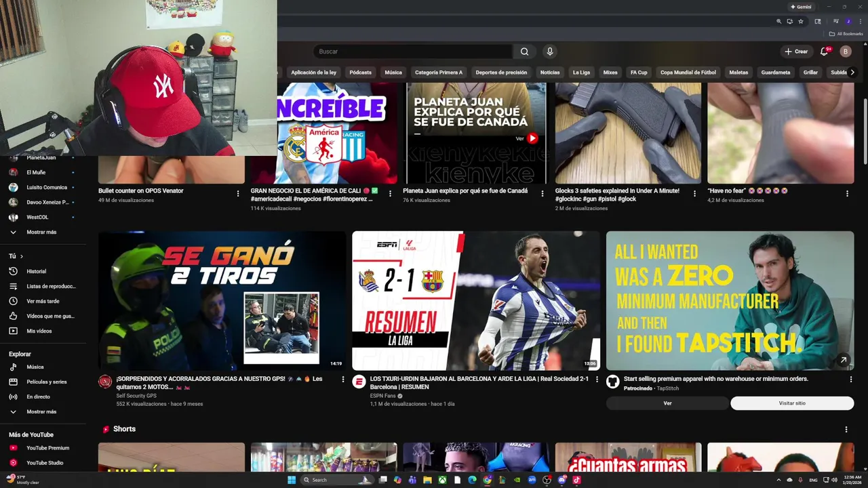Image resolution: width=868 pixels, height=488 pixels.
Task: Open Chrome three-dot menu
Action: point(860,22)
